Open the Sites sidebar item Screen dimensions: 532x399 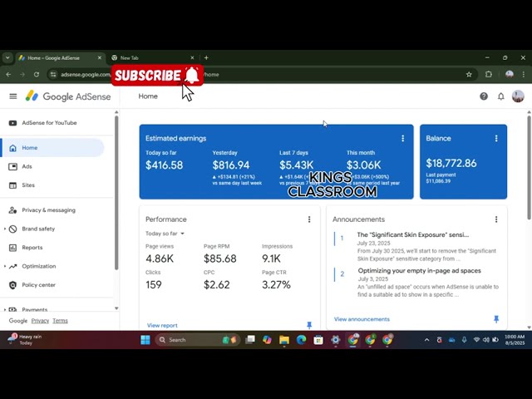28,185
